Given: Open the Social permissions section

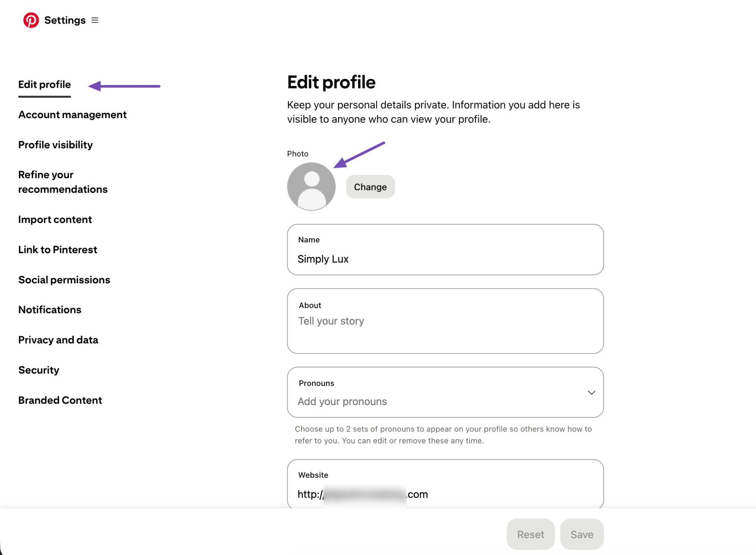Looking at the screenshot, I should [x=64, y=279].
